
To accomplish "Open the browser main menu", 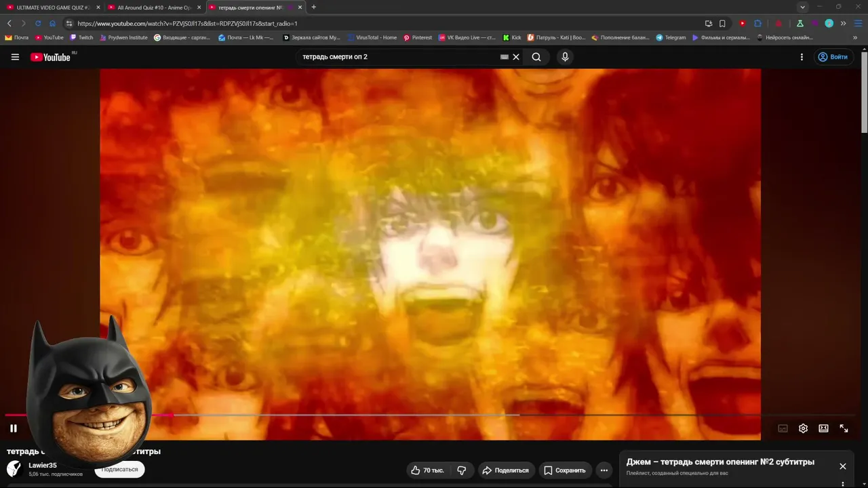I will pos(858,23).
